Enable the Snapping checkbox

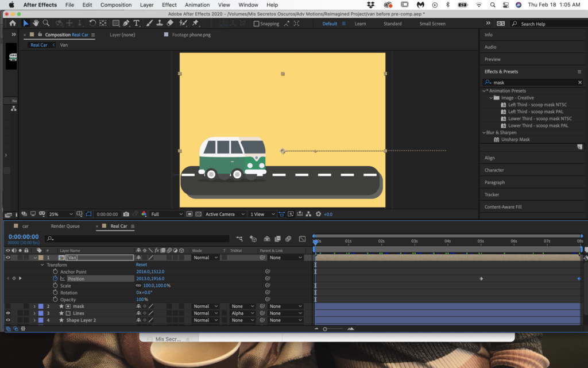point(256,24)
